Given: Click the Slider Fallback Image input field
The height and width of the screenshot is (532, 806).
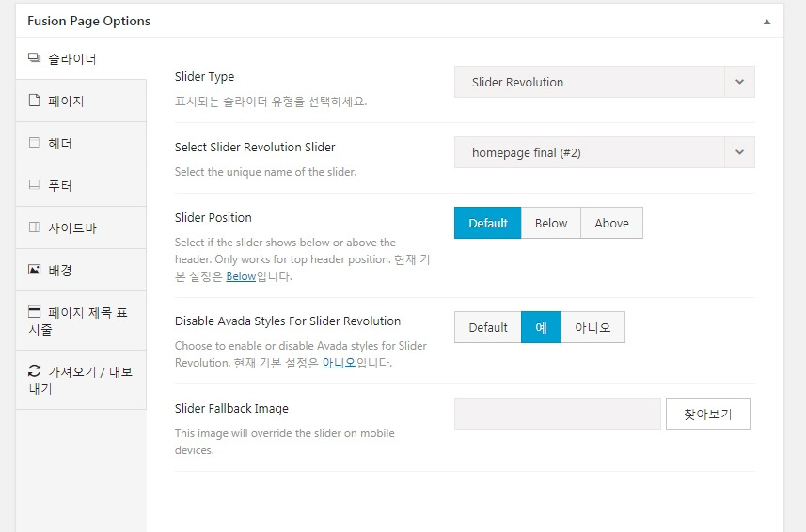Looking at the screenshot, I should [558, 414].
